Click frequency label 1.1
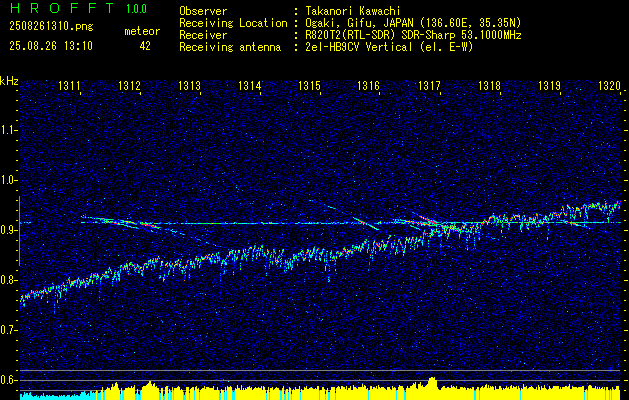 (x=8, y=130)
